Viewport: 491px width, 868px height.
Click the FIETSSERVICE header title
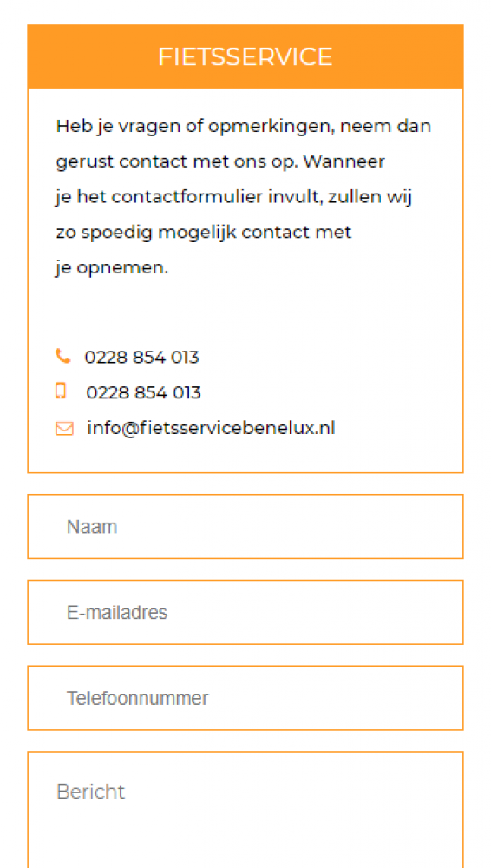tap(245, 57)
